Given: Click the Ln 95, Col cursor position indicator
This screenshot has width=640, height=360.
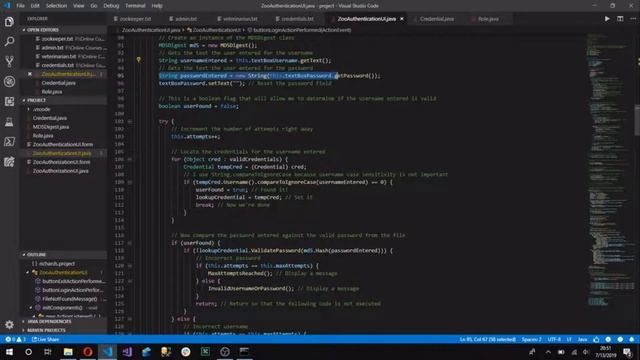Looking at the screenshot, I should 487,339.
